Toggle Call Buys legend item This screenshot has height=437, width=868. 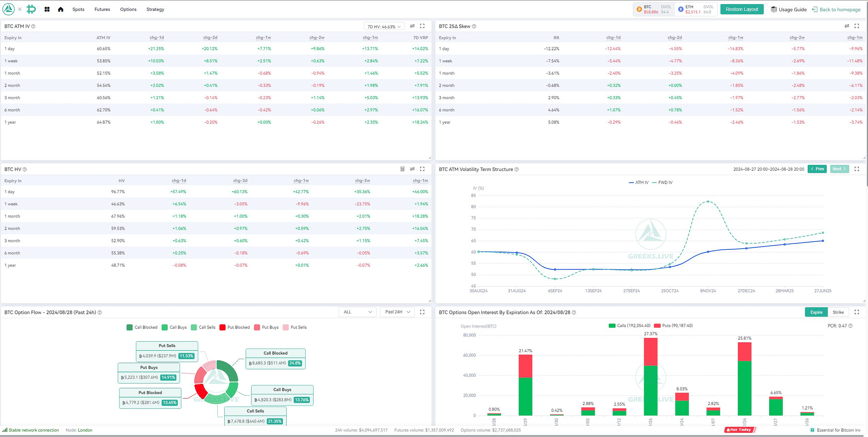(x=174, y=327)
